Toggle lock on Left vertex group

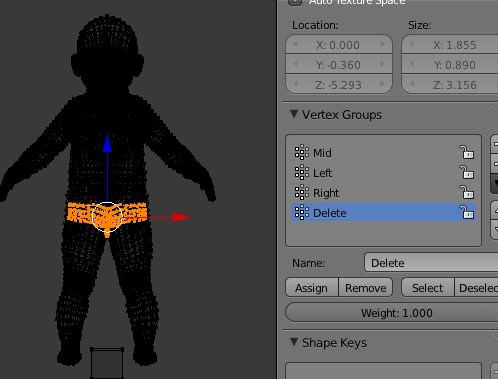467,172
